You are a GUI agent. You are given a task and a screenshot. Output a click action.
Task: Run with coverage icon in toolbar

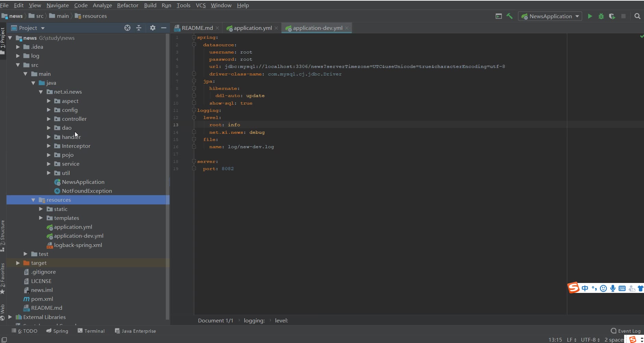pos(612,16)
